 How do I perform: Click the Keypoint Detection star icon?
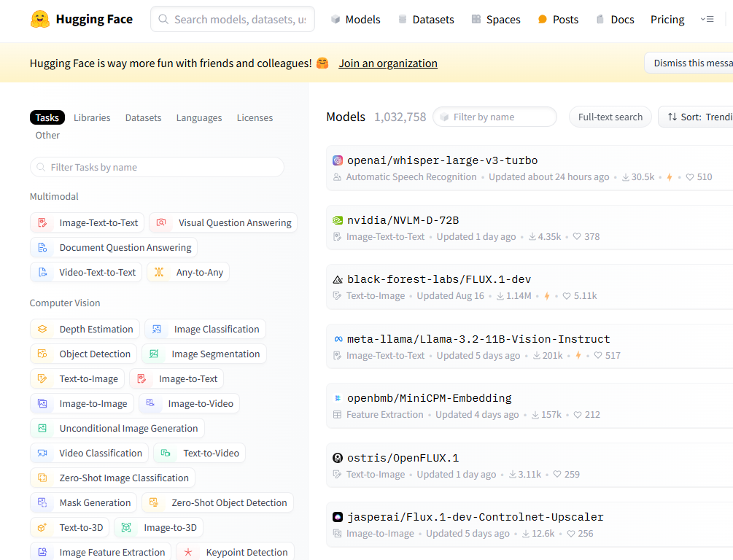188,552
